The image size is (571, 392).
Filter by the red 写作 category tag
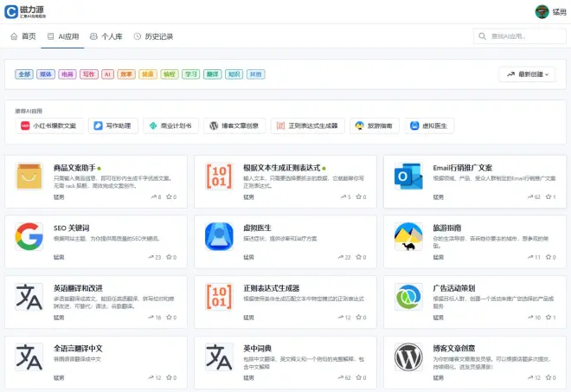pyautogui.click(x=88, y=74)
